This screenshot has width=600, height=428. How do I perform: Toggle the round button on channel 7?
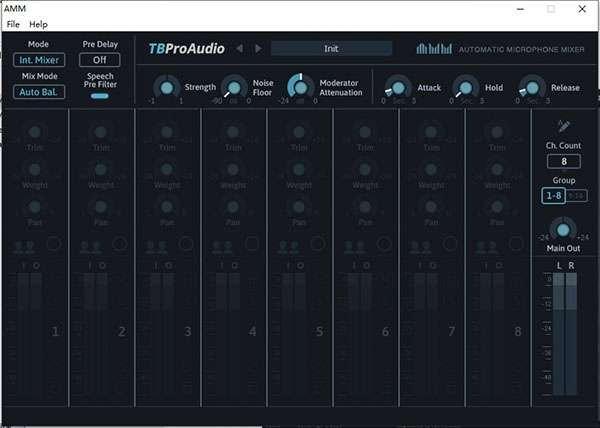(450, 244)
